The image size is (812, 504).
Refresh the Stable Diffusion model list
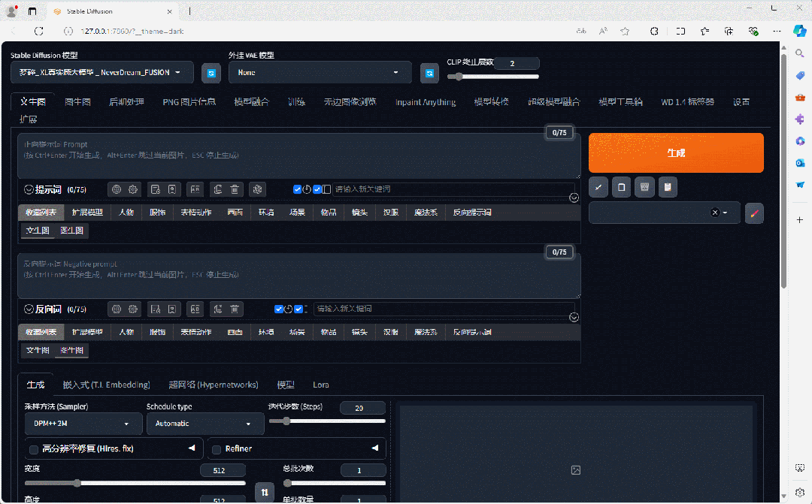[x=211, y=73]
